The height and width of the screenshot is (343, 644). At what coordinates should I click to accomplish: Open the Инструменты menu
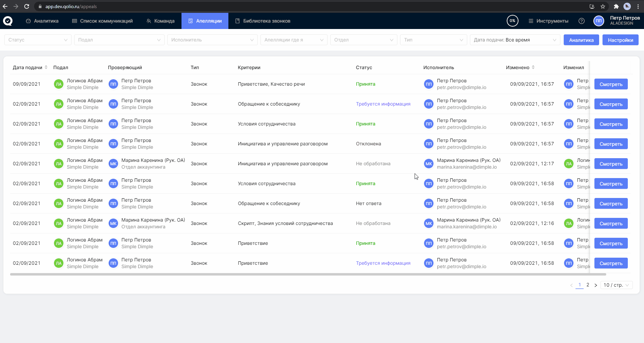coord(548,21)
